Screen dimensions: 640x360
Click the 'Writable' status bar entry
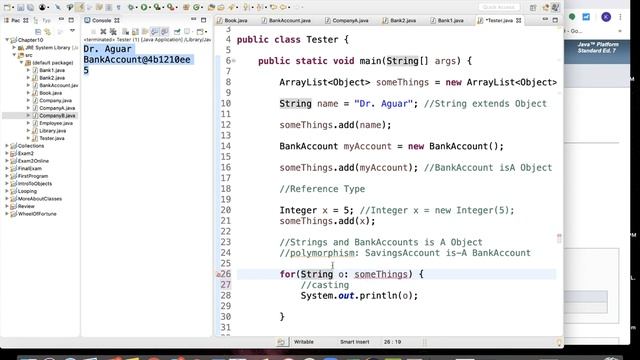[304, 342]
